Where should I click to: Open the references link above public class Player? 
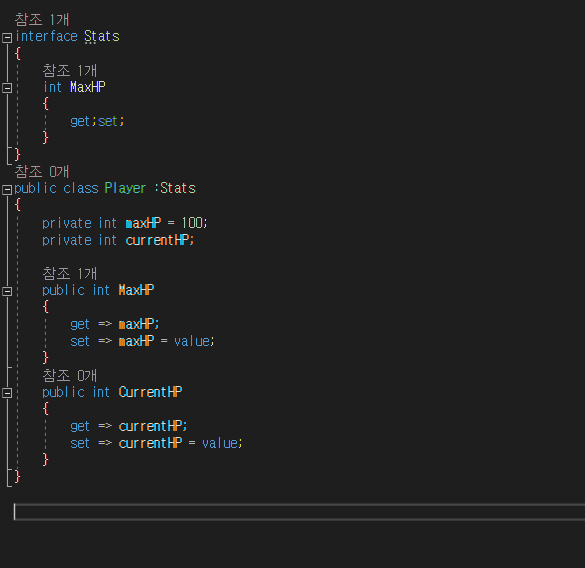tap(42, 172)
